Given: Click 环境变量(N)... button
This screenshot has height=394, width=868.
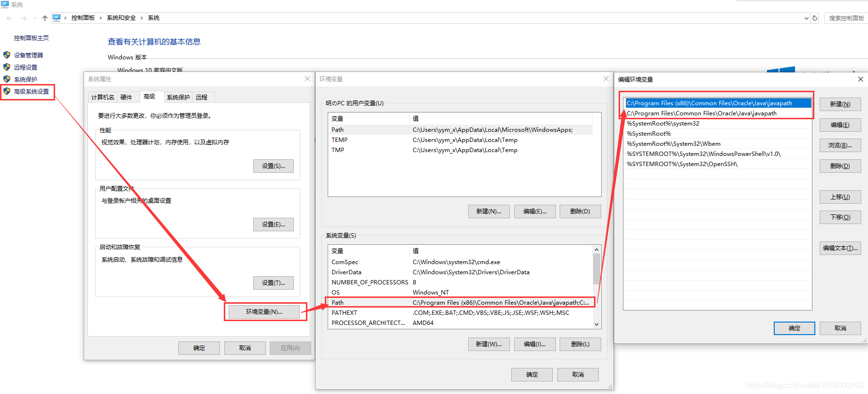Looking at the screenshot, I should coord(264,312).
